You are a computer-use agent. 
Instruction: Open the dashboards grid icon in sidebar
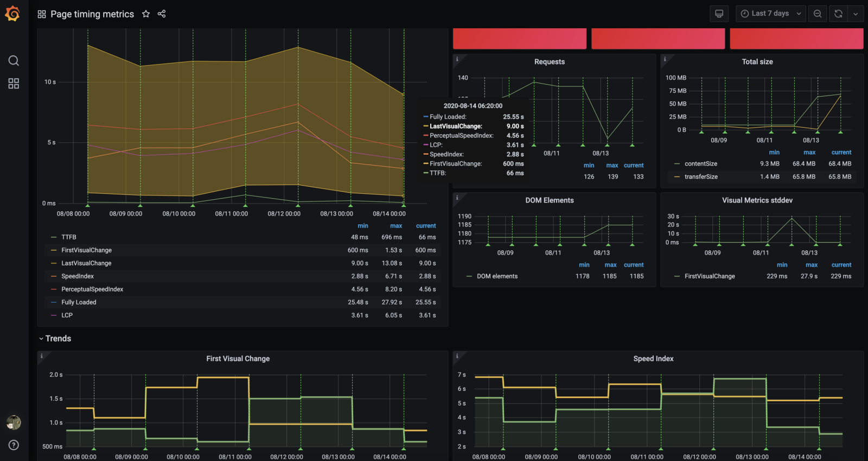tap(14, 84)
